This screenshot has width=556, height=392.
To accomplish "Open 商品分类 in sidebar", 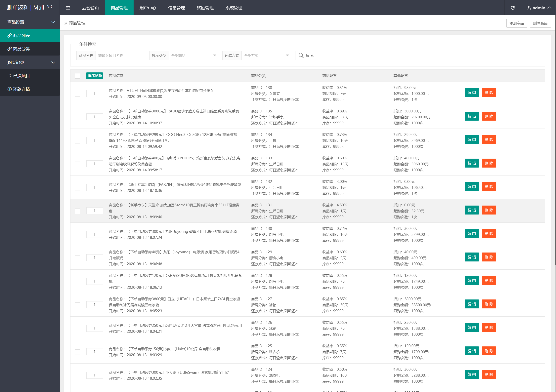I will 30,49.
